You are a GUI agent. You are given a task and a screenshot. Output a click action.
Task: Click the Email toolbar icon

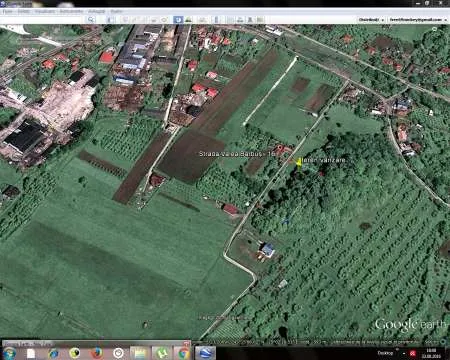[230, 20]
